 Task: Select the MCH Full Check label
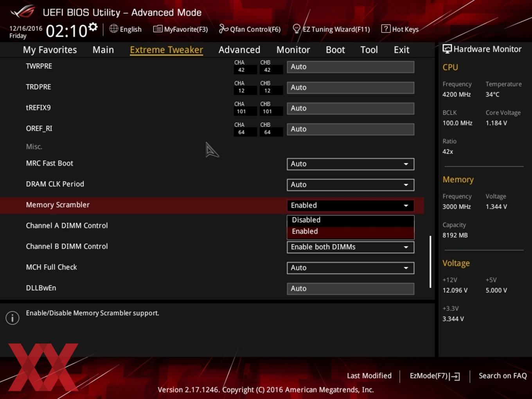[51, 267]
